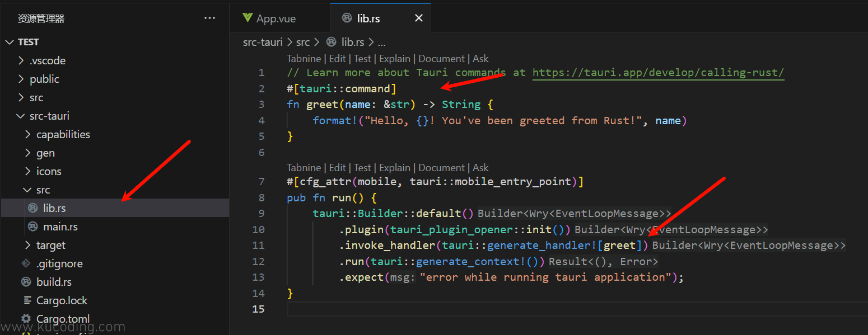868x335 pixels.
Task: Click src segment in the breadcrumb
Action: [303, 42]
